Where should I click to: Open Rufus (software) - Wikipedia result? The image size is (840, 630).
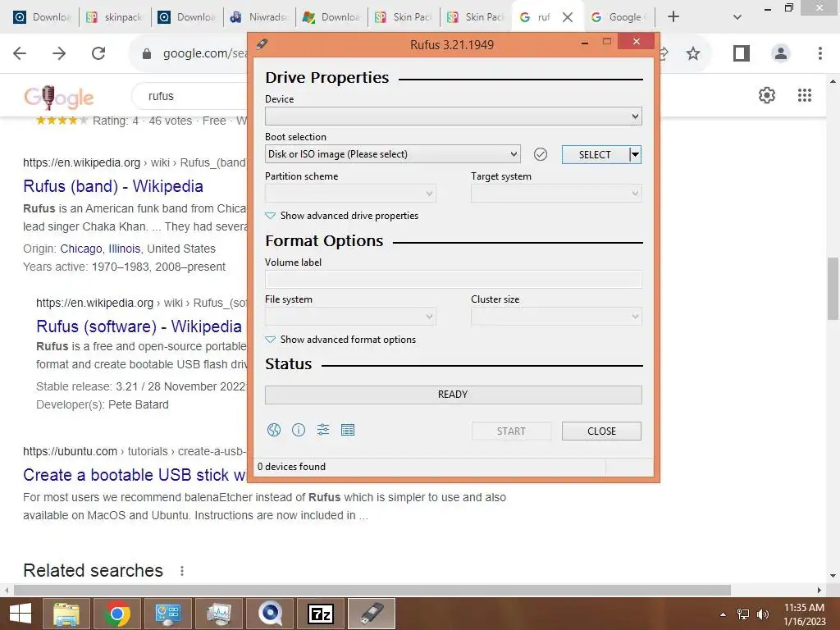[x=139, y=326]
